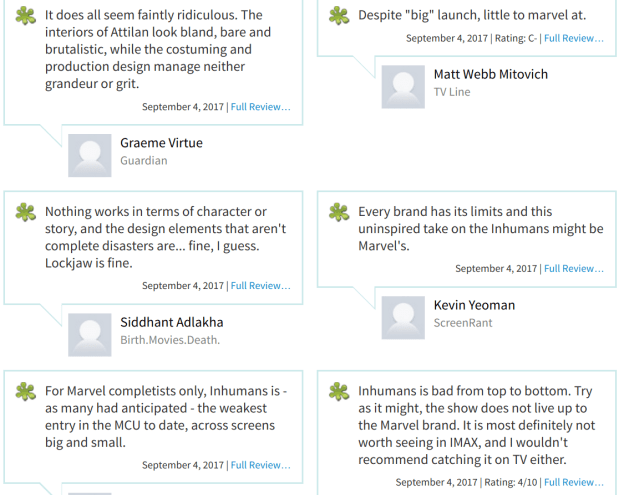Click rotten splat icon beside Attilan interiors review
This screenshot has height=495, width=624.
[x=25, y=16]
